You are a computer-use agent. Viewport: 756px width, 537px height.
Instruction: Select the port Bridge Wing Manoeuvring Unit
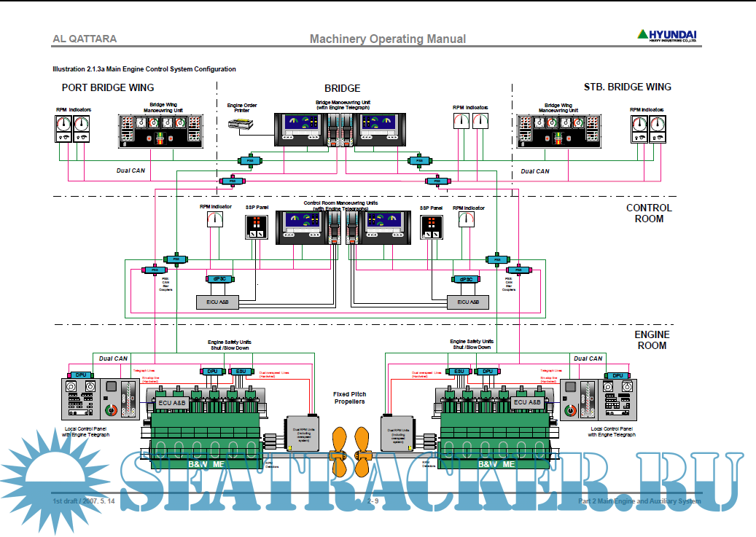[x=163, y=131]
